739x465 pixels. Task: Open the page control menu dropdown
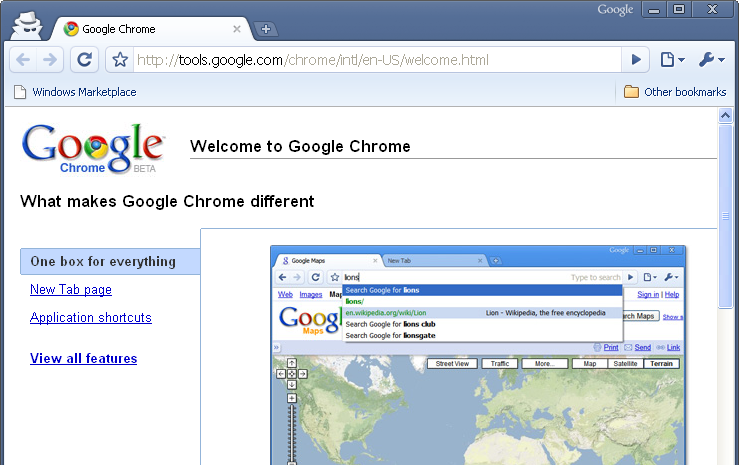pyautogui.click(x=672, y=60)
